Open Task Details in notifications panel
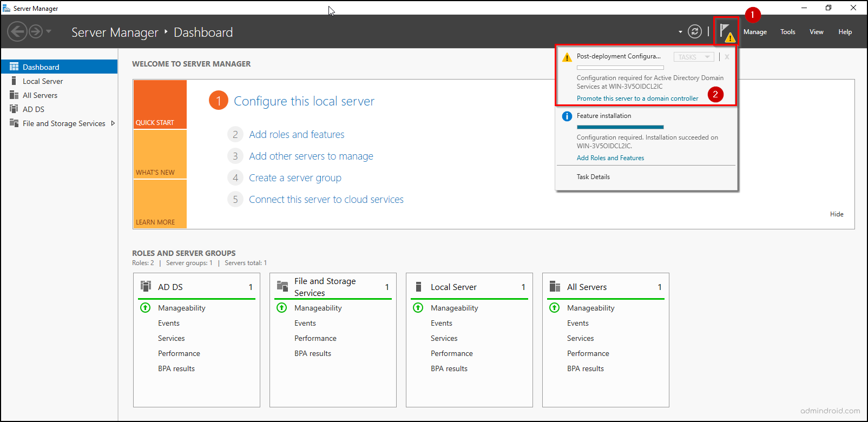The image size is (868, 422). click(593, 177)
